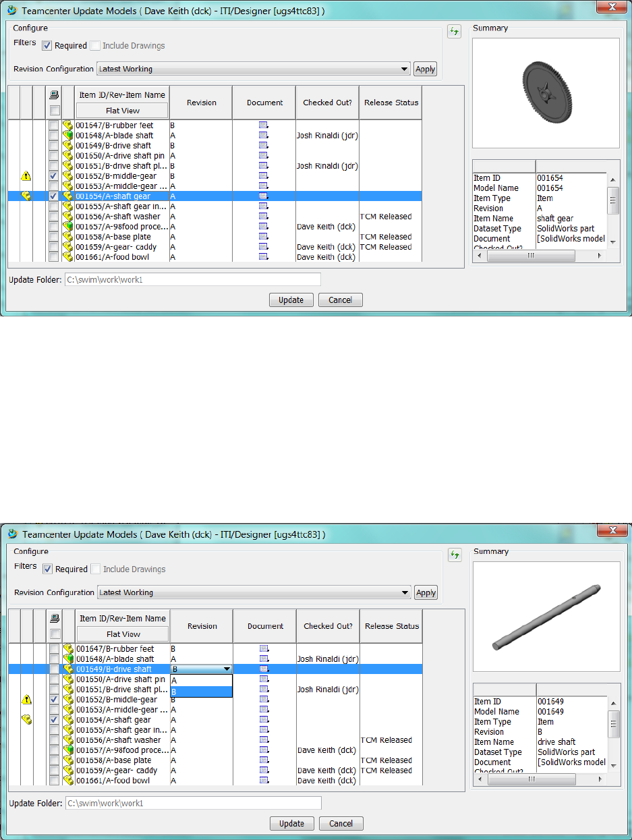Click the Checked Out? column header in drive-shaft-preview dialog
This screenshot has height=840, width=632.
coord(328,626)
